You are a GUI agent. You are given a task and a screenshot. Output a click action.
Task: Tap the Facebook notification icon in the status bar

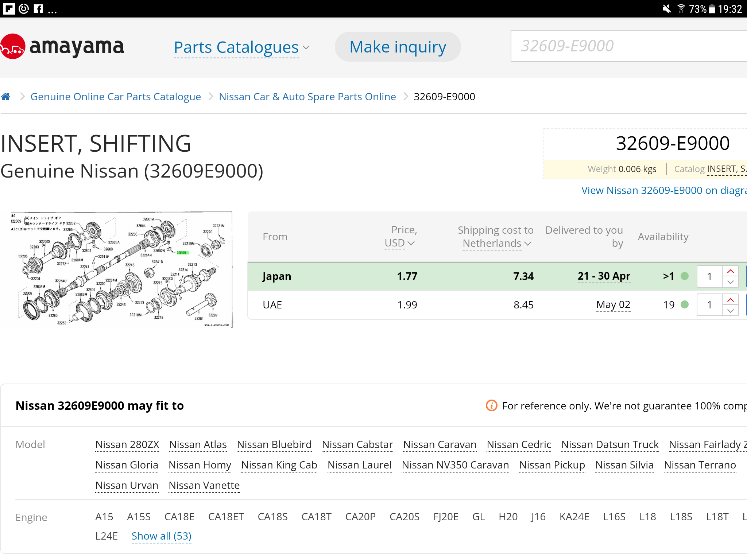pos(38,8)
